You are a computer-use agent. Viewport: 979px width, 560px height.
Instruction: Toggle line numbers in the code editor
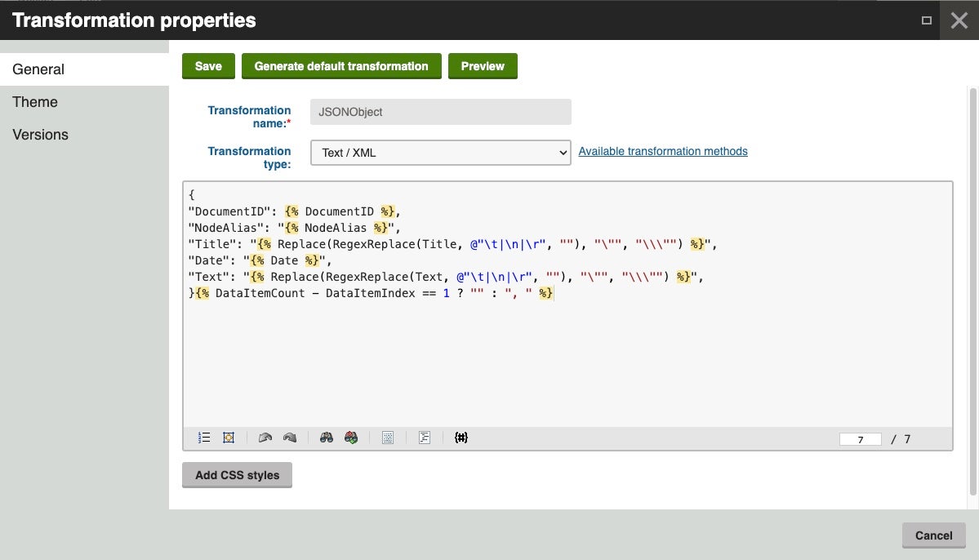click(204, 438)
